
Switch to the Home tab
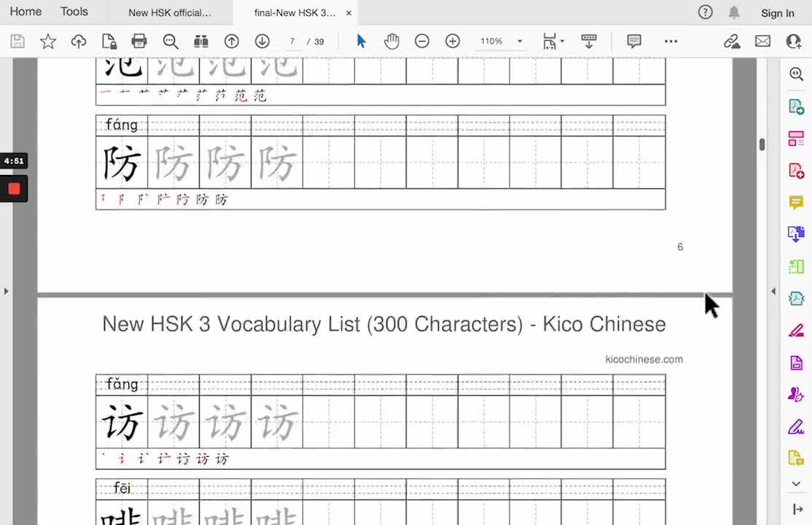[26, 12]
